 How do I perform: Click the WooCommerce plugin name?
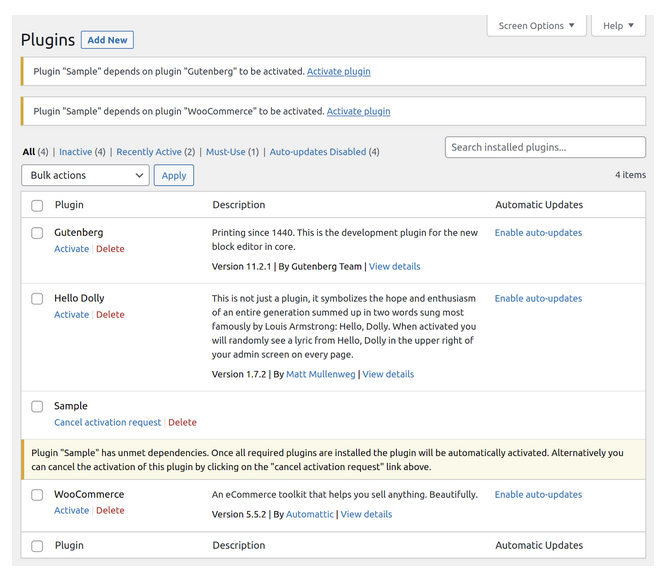click(89, 494)
